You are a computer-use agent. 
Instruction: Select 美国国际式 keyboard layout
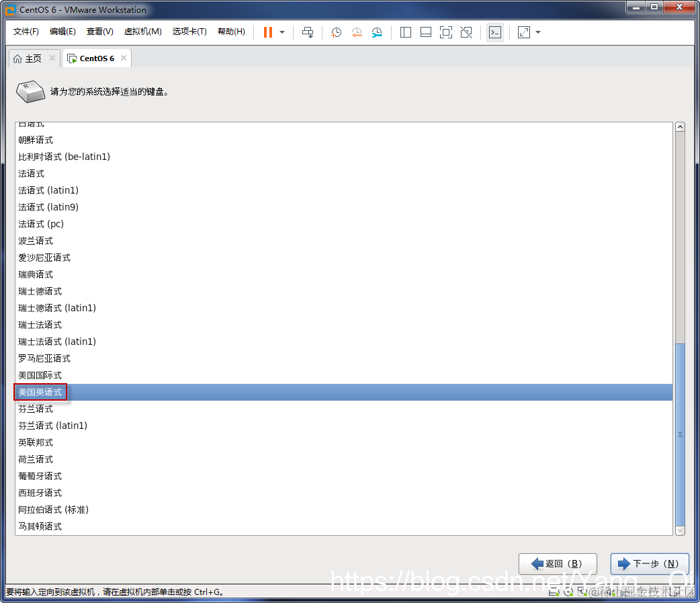click(x=344, y=376)
